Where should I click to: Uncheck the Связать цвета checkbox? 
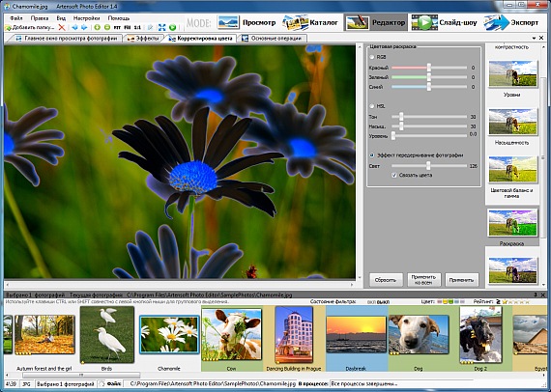[x=394, y=175]
